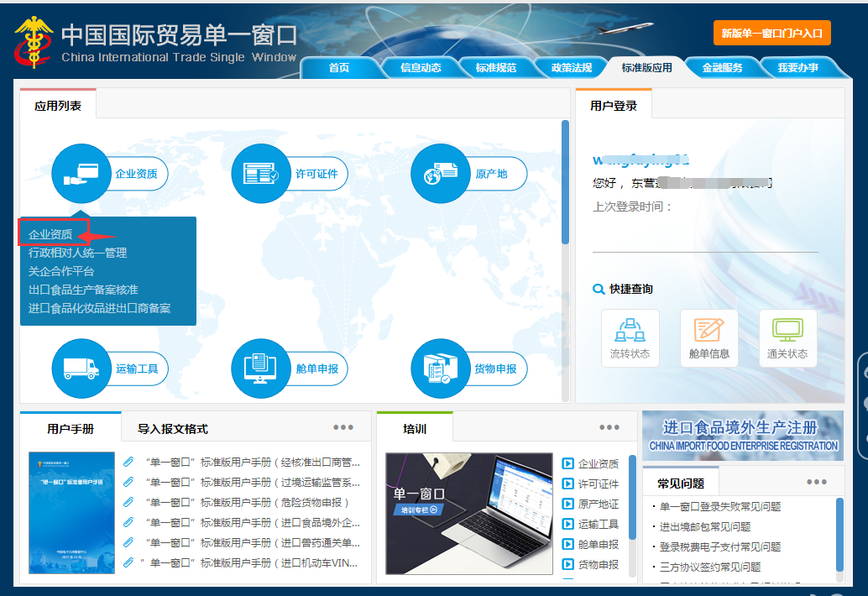Open manual link 过境运输监管系
Viewport: 868px width, 596px height.
point(253,482)
